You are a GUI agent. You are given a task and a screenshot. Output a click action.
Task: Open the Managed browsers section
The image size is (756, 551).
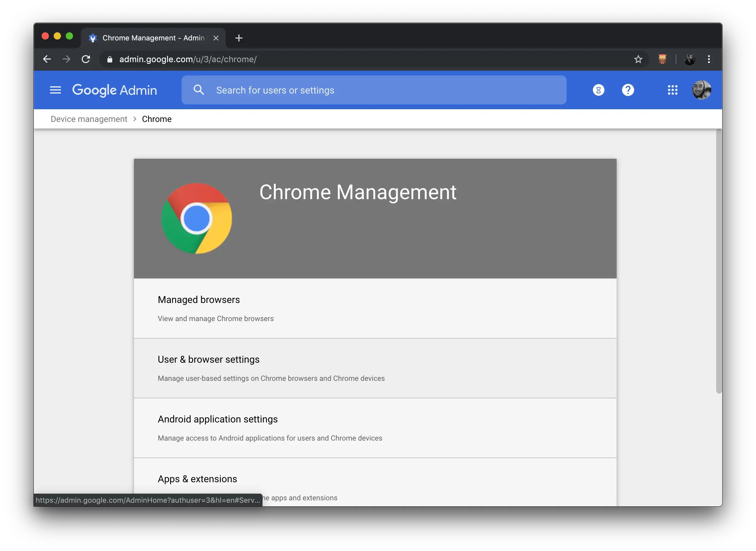(x=199, y=300)
